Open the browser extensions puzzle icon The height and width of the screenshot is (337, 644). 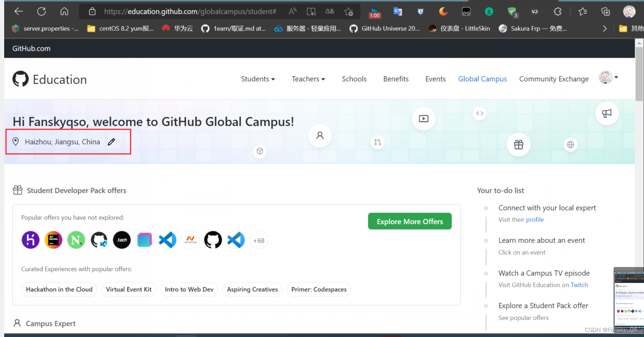[x=558, y=12]
